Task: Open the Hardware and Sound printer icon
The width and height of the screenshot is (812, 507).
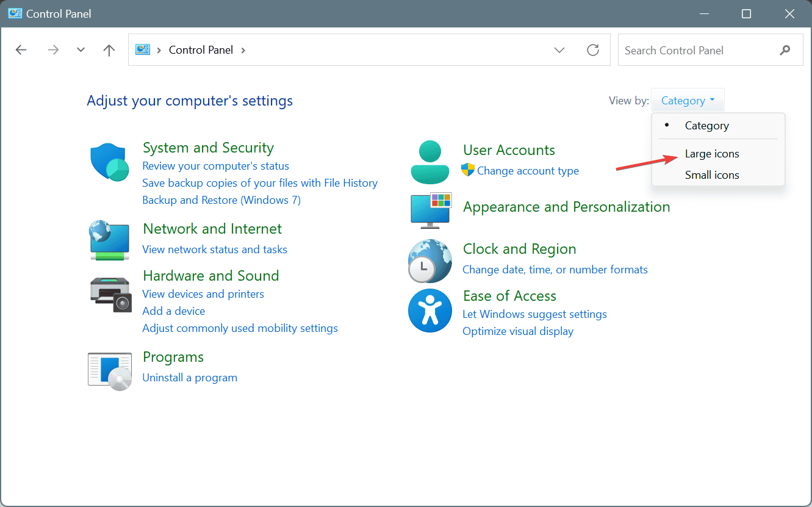Action: point(110,295)
